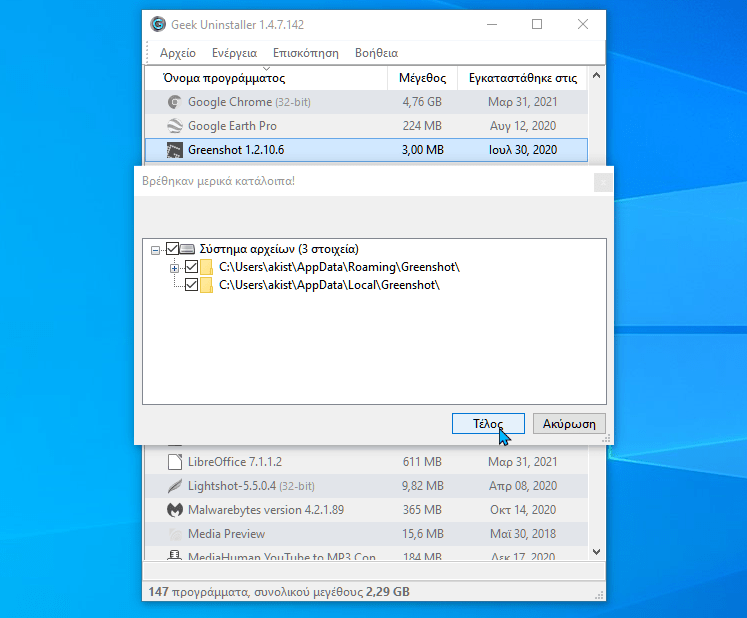
Task: Click the Οκτ 14, 2020 date cell
Action: tap(523, 510)
